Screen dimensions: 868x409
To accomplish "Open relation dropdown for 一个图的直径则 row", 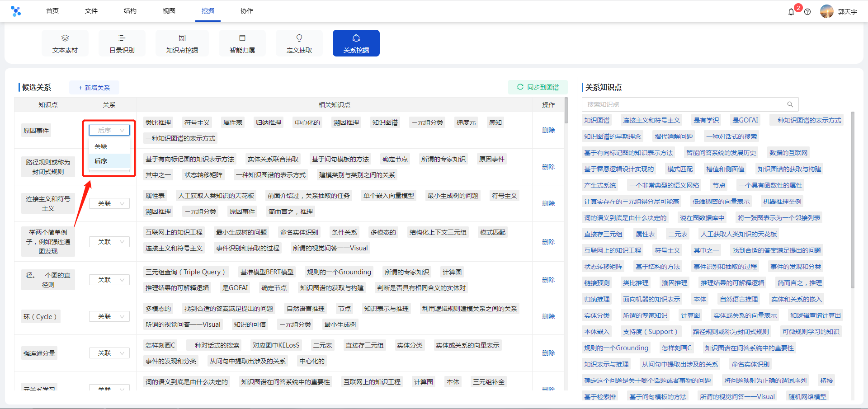I will pyautogui.click(x=109, y=280).
